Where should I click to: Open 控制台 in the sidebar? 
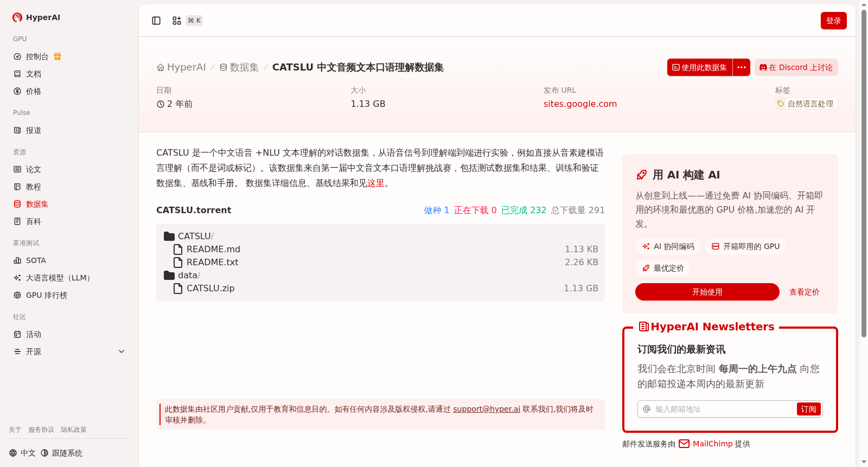coord(37,56)
